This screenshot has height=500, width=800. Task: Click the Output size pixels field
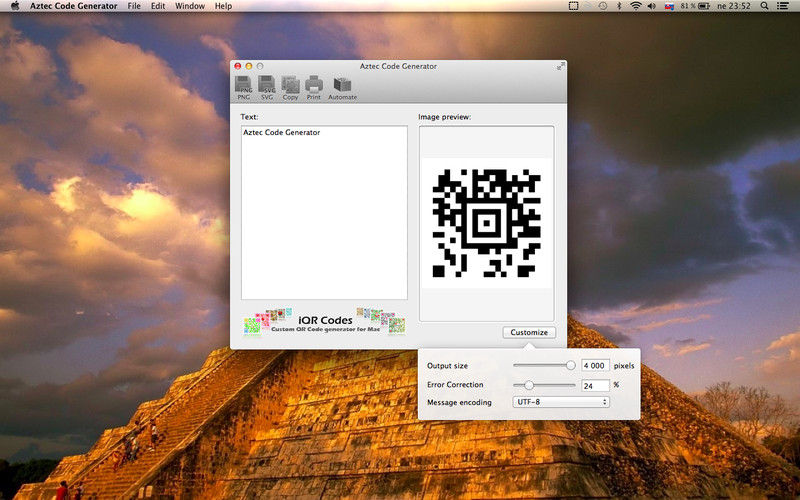pyautogui.click(x=595, y=365)
